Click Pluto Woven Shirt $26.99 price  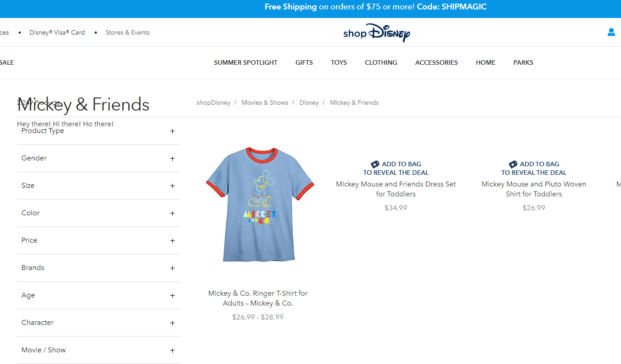pos(534,208)
